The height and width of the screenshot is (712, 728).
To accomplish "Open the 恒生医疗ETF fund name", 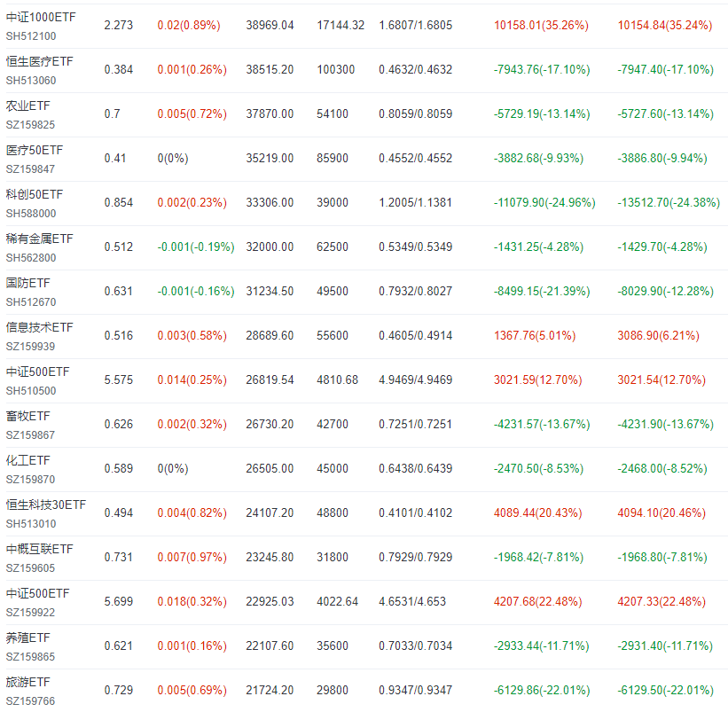I will pyautogui.click(x=39, y=61).
